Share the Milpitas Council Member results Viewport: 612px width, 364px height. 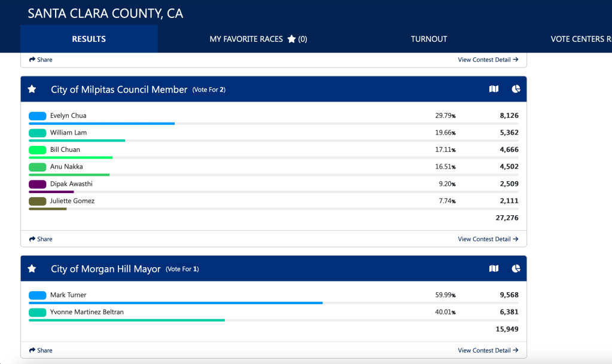(41, 239)
